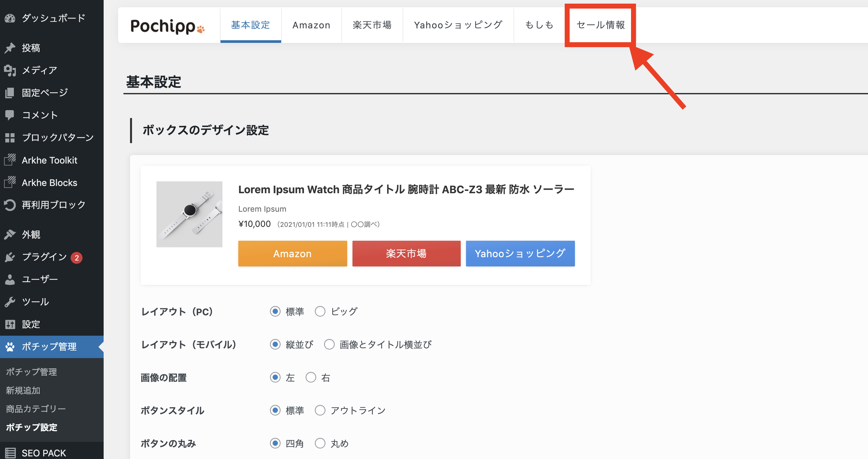The width and height of the screenshot is (868, 459).
Task: Select 画像とタイトル横並び mobile layout
Action: [x=329, y=344]
